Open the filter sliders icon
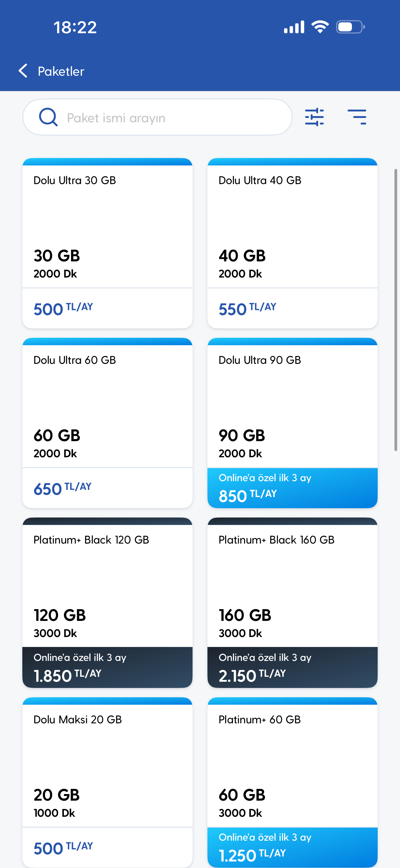 coord(314,117)
